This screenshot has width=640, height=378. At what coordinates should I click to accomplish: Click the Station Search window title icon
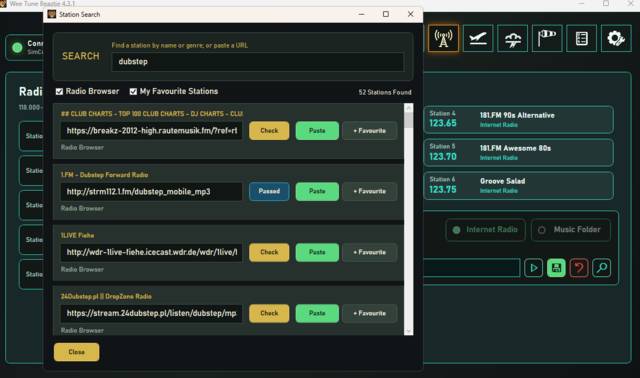[51, 14]
